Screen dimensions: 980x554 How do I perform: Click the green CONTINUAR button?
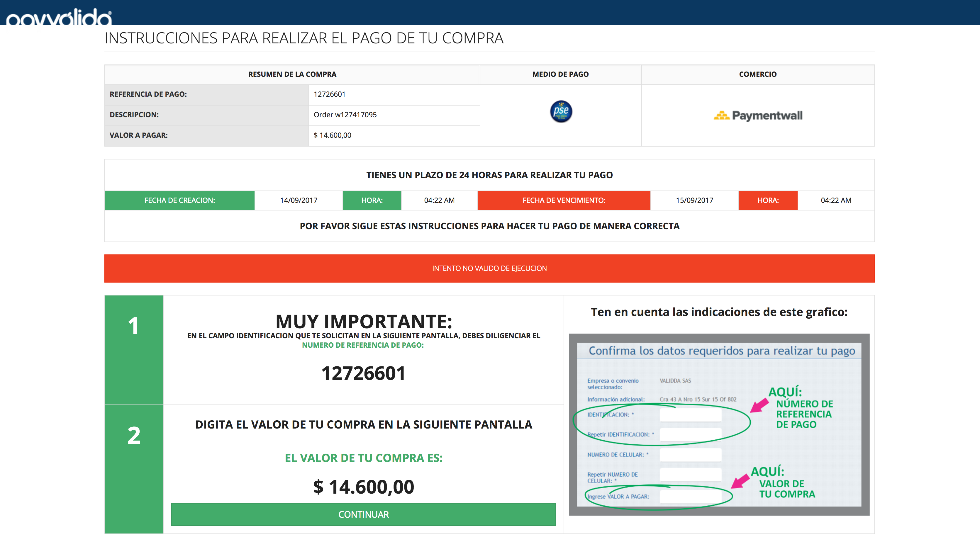pyautogui.click(x=363, y=514)
